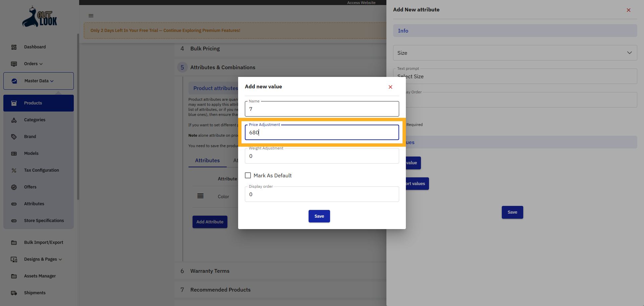The image size is (644, 306).
Task: Select the Attributes pill icon
Action: click(14, 204)
